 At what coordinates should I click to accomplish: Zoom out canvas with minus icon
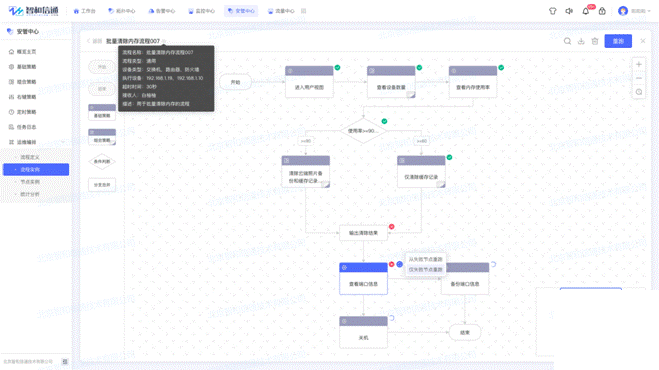[x=639, y=78]
